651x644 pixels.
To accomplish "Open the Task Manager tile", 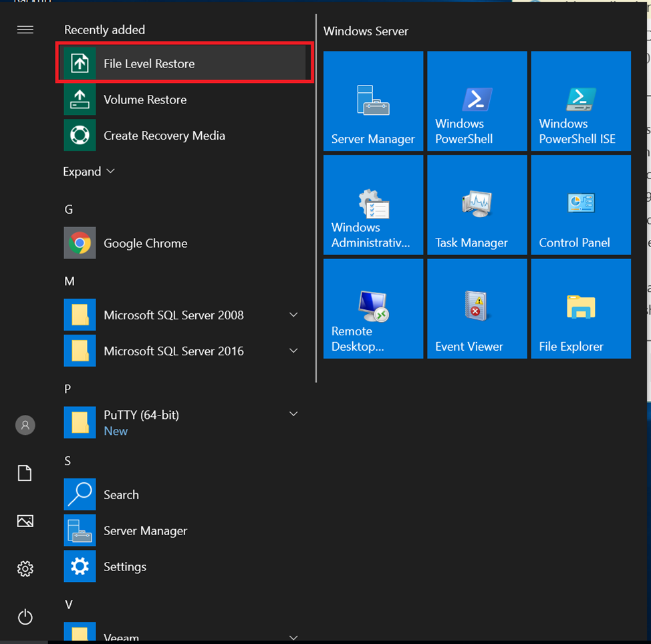I will point(477,205).
